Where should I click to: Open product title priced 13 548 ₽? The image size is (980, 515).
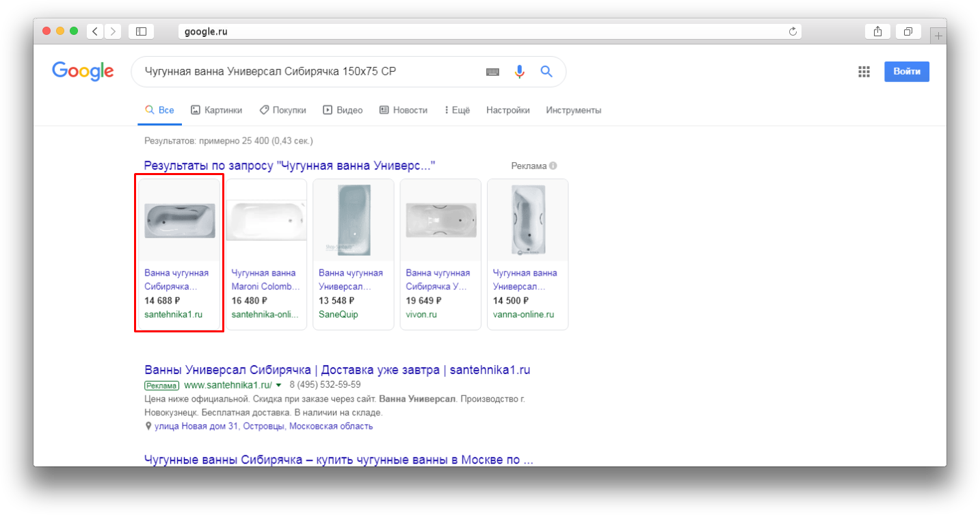[x=351, y=280]
